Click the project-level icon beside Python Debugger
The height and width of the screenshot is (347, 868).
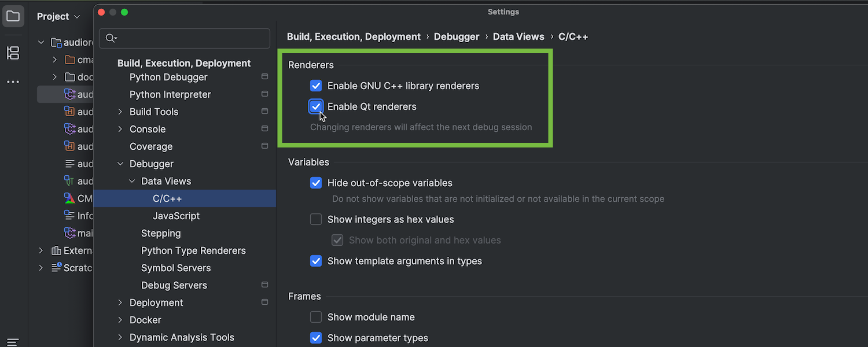pyautogui.click(x=265, y=76)
